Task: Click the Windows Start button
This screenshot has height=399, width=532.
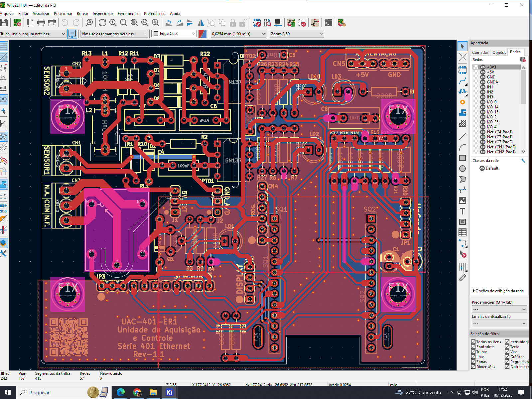Action: pyautogui.click(x=8, y=392)
